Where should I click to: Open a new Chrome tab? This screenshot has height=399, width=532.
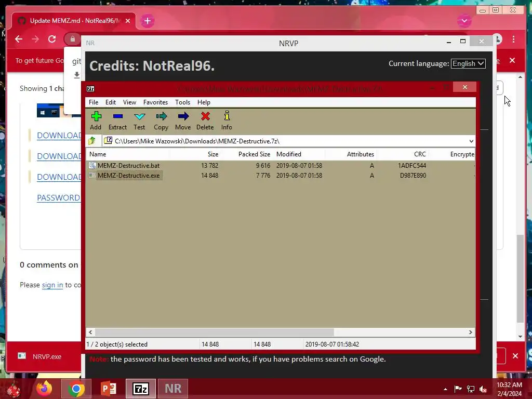tap(147, 21)
